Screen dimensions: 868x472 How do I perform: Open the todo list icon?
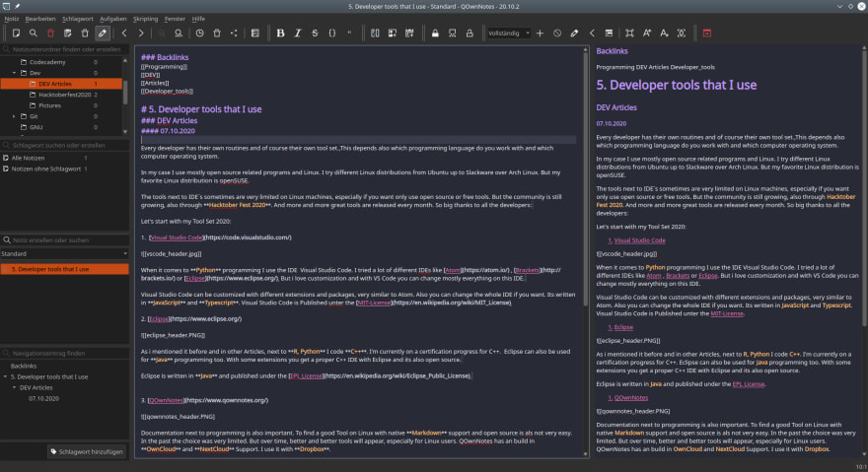pyautogui.click(x=255, y=34)
